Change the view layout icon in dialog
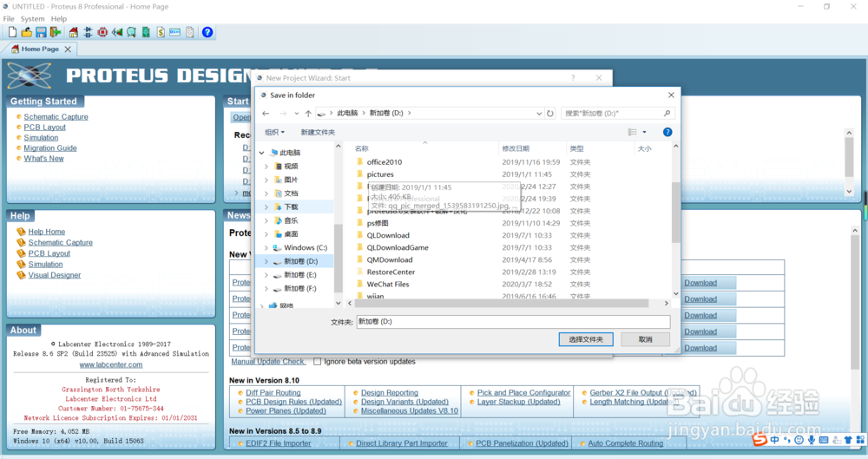Screen dimensions: 868x459 632,132
